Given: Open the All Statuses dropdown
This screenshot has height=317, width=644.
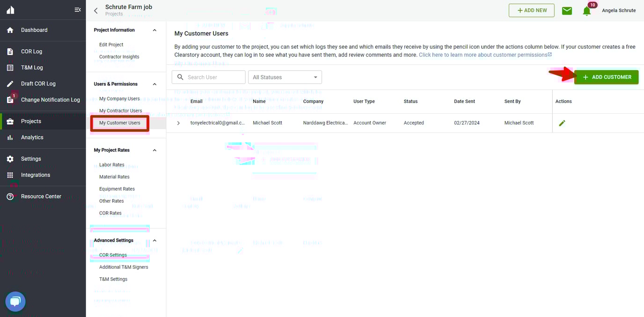Looking at the screenshot, I should pos(285,77).
